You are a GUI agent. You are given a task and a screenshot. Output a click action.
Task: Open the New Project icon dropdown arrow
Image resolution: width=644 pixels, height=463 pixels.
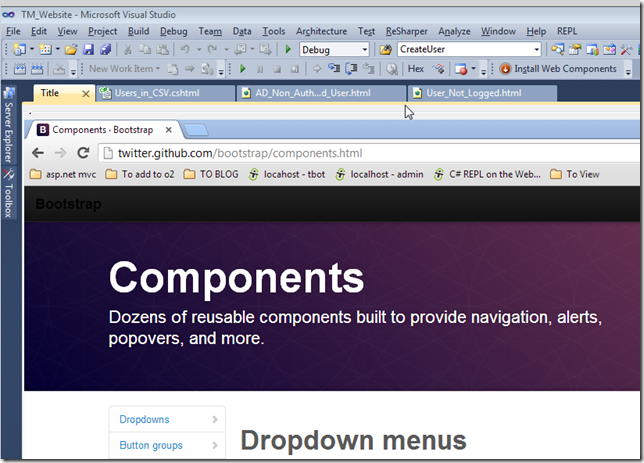(32, 49)
